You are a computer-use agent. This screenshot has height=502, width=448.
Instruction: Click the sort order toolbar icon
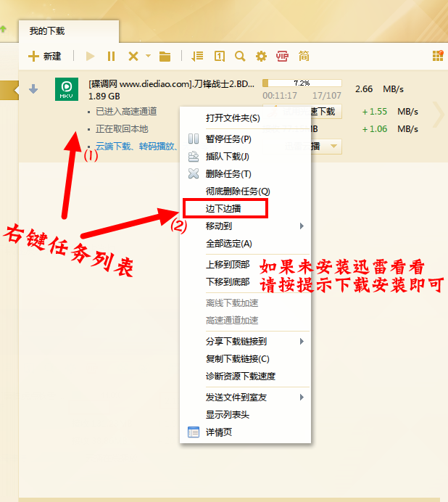(197, 56)
